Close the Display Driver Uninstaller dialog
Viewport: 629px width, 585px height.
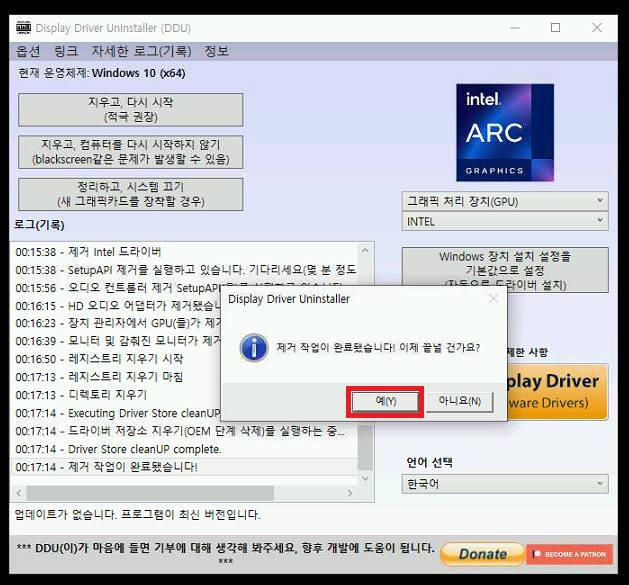pyautogui.click(x=493, y=299)
